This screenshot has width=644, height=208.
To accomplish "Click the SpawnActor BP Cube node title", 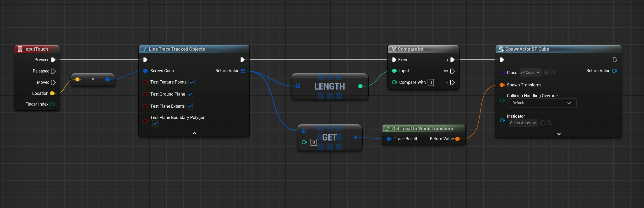I will point(527,49).
